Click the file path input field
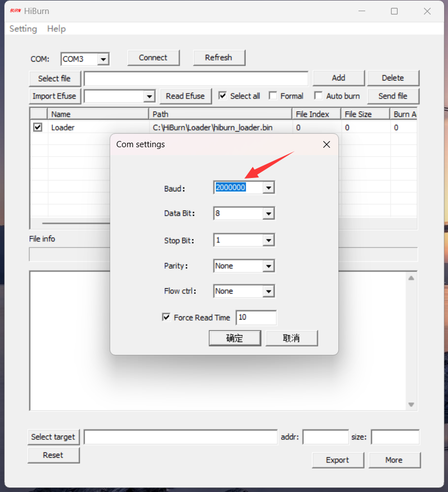Screen dimensions: 448x492 pos(196,78)
